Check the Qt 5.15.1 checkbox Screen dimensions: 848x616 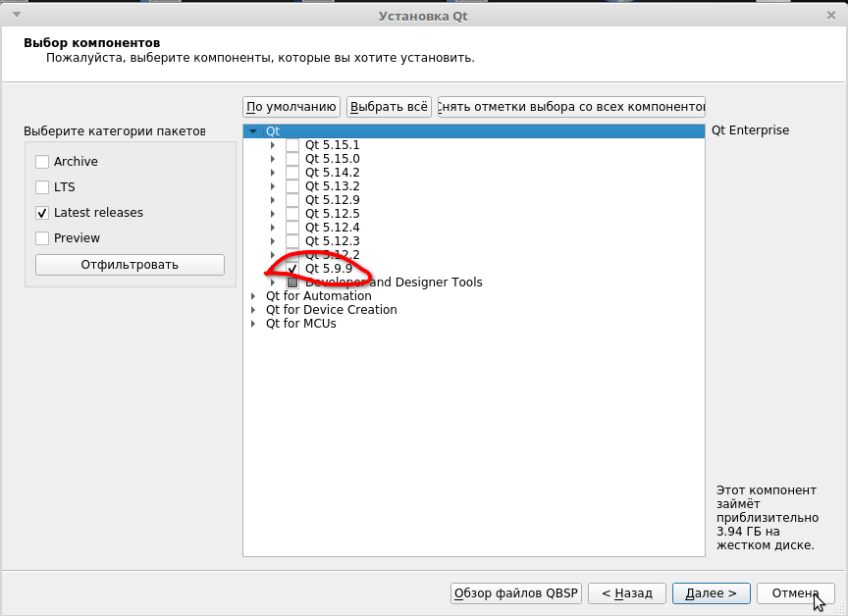pyautogui.click(x=292, y=145)
